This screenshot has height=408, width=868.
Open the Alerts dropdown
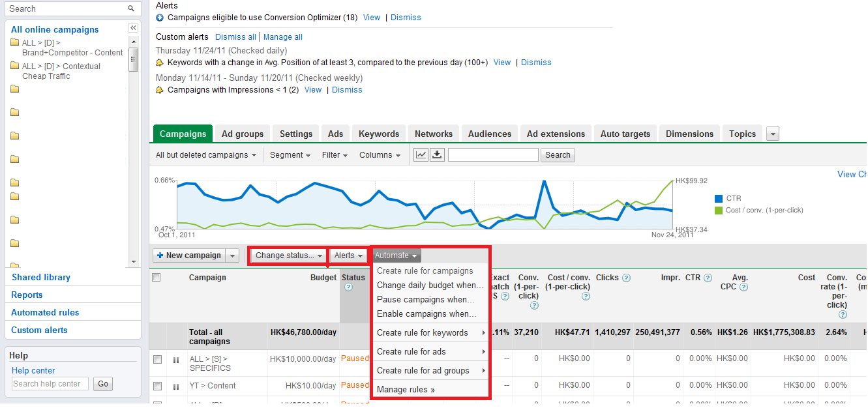(x=348, y=255)
